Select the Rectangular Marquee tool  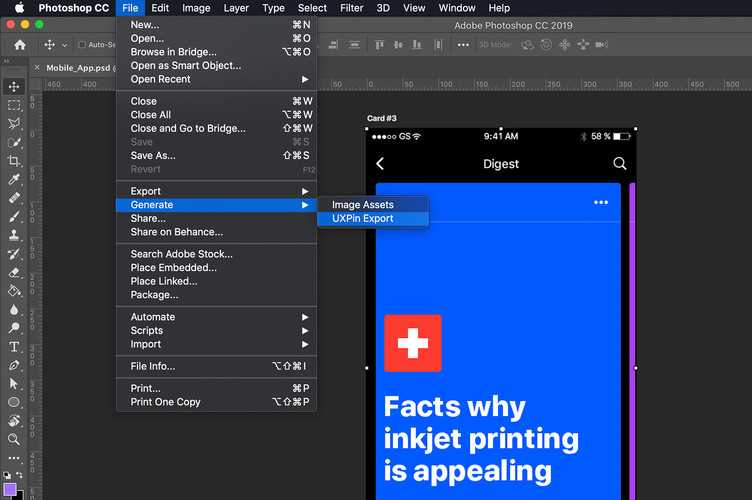coord(14,105)
